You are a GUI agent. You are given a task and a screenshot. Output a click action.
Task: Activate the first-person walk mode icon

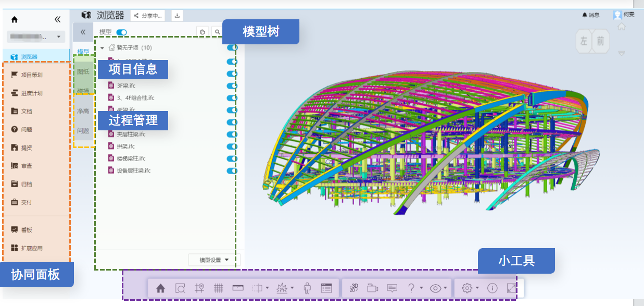(x=307, y=288)
